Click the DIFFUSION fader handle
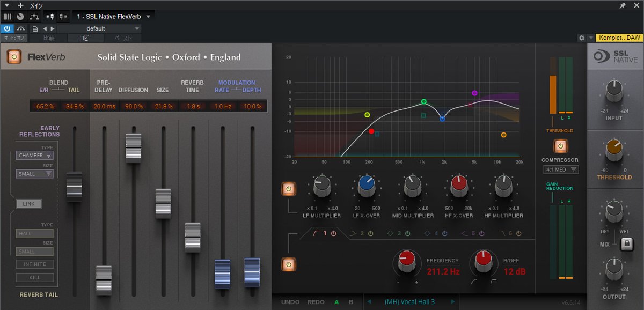Viewport: 644px width, 310px height. [x=134, y=149]
